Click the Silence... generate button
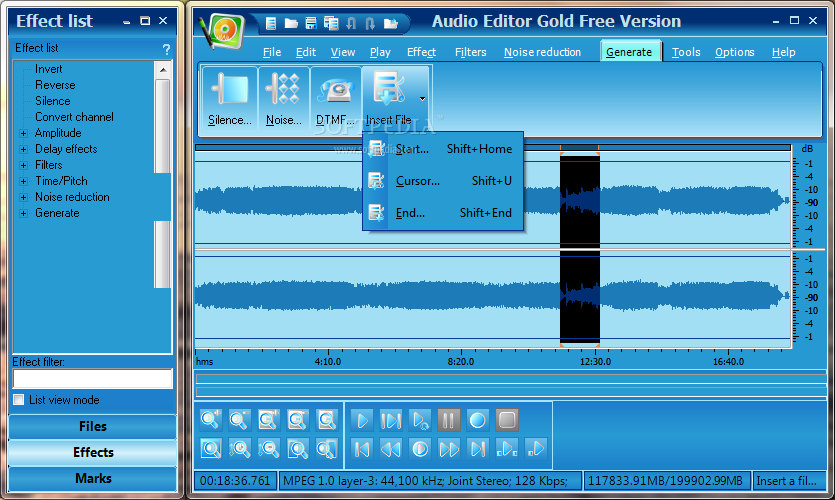Viewport: 835px width, 500px height. (x=230, y=100)
